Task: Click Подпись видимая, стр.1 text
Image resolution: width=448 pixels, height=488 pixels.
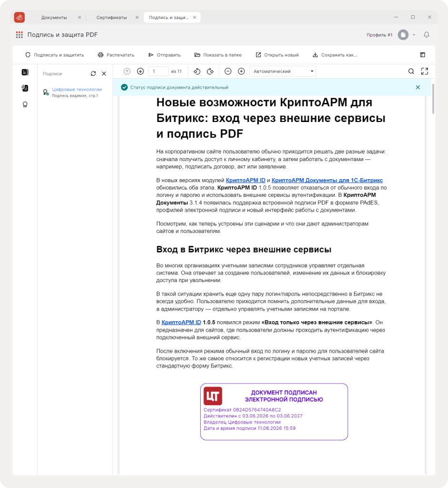Action: [x=75, y=95]
